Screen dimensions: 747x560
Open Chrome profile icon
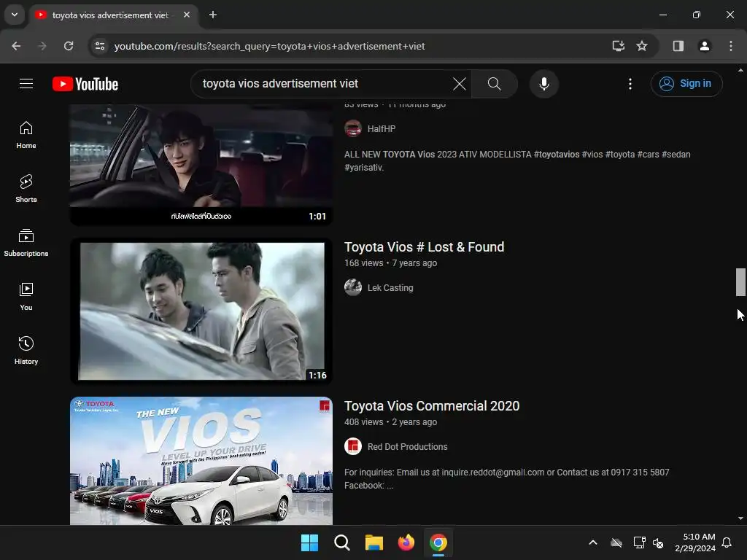(x=704, y=46)
